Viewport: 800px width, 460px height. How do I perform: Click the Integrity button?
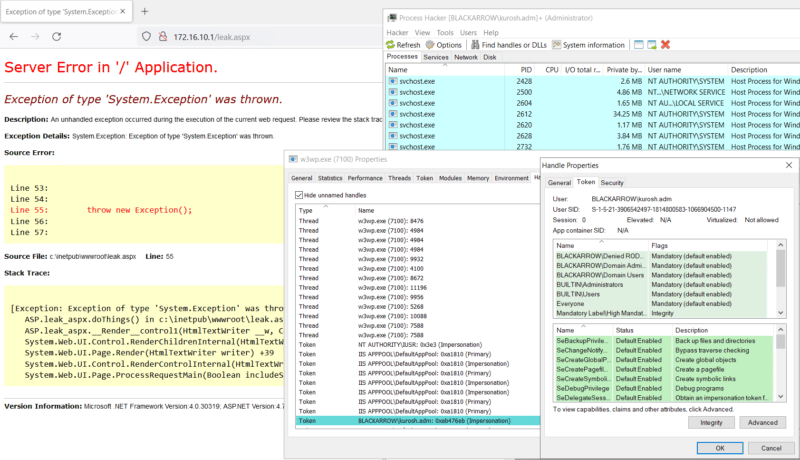click(x=711, y=422)
